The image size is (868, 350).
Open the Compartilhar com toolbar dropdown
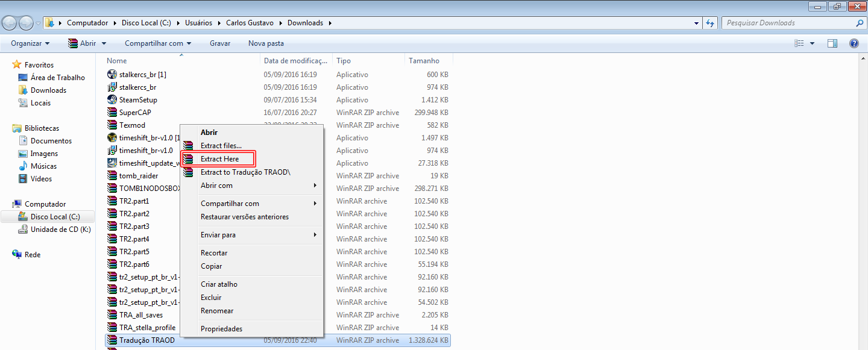tap(158, 43)
